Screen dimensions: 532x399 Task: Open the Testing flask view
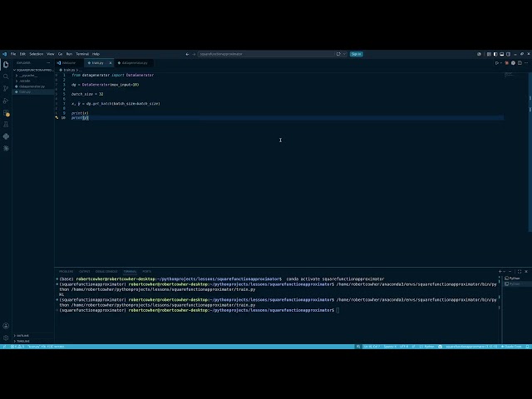point(6,125)
